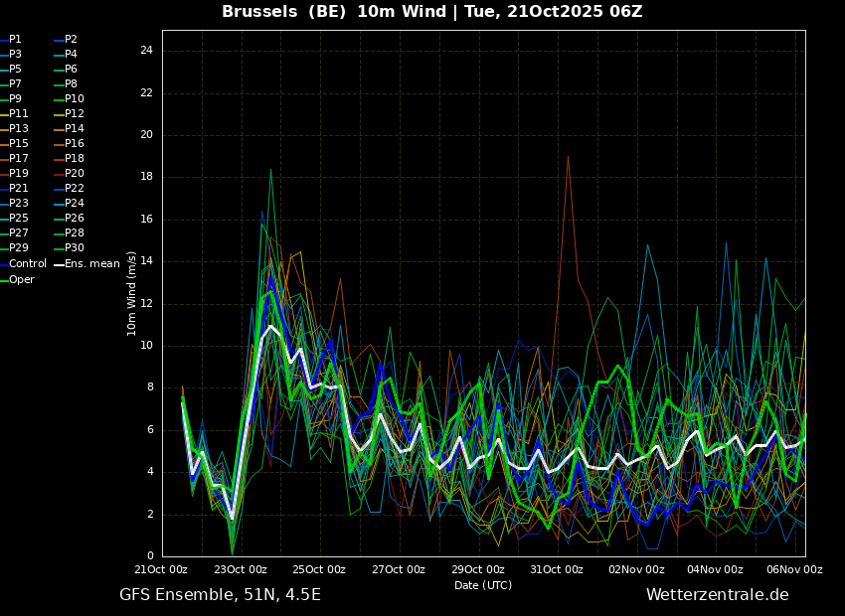
Task: Click the green line swatch beside Oper
Action: (3, 280)
